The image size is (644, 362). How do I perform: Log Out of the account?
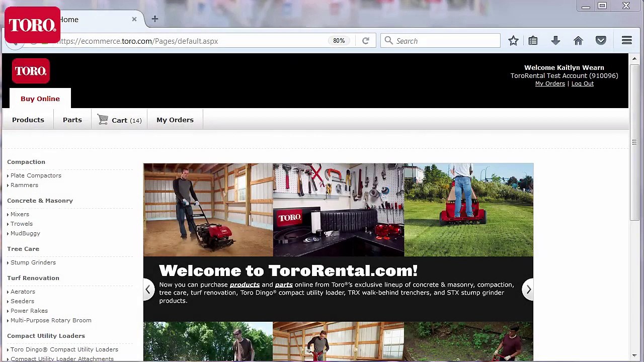click(583, 83)
